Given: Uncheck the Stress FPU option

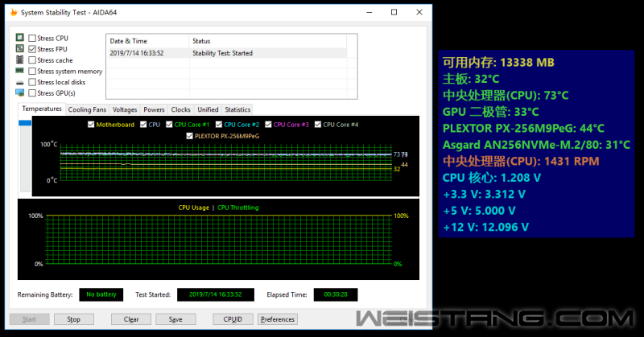Looking at the screenshot, I should pos(32,49).
